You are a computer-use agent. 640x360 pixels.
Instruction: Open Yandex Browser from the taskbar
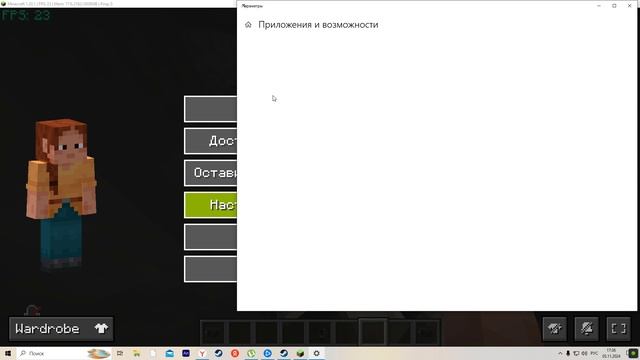click(202, 353)
